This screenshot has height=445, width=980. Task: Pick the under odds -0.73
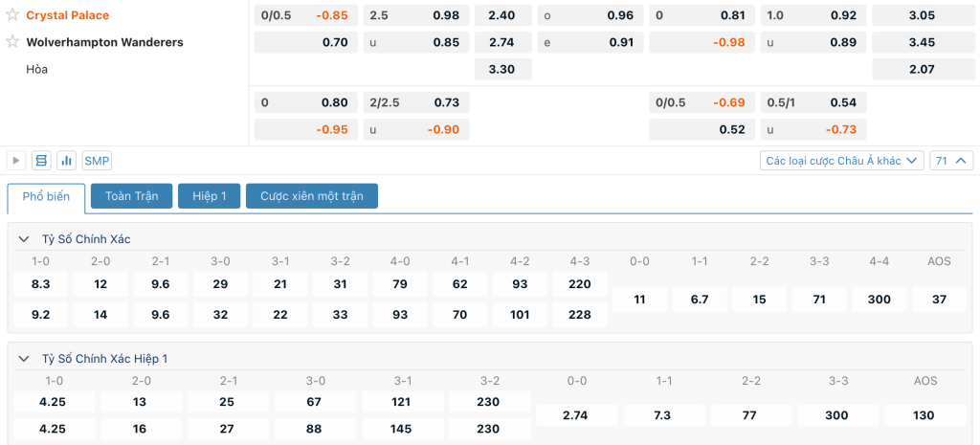[x=813, y=129]
